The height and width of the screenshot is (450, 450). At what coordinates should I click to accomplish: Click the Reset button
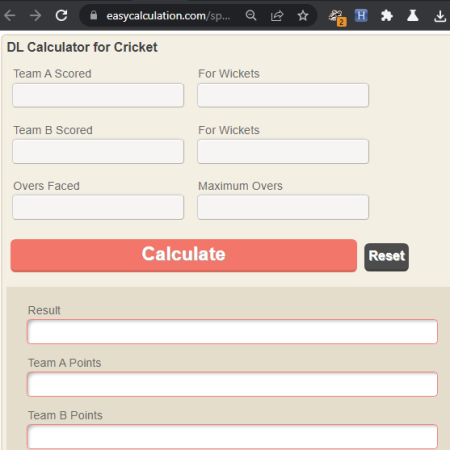pyautogui.click(x=386, y=257)
